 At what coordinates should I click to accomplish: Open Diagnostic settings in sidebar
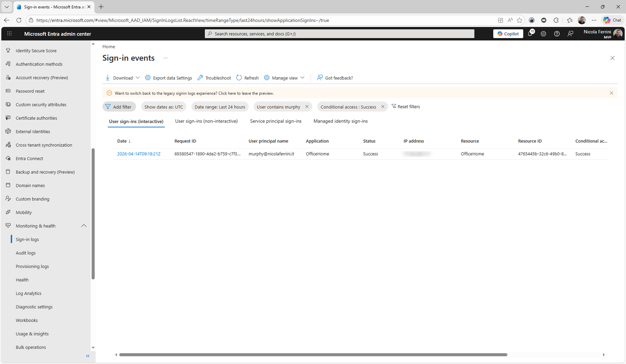(x=34, y=307)
